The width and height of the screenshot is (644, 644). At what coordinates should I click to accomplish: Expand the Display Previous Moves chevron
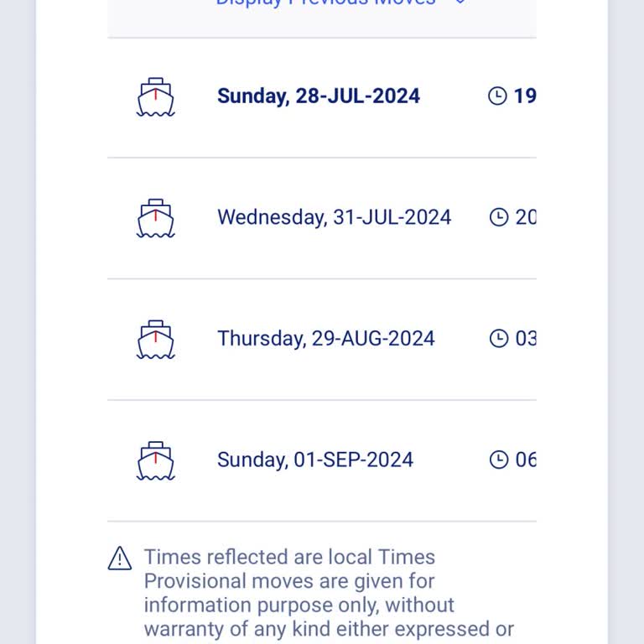(x=460, y=3)
